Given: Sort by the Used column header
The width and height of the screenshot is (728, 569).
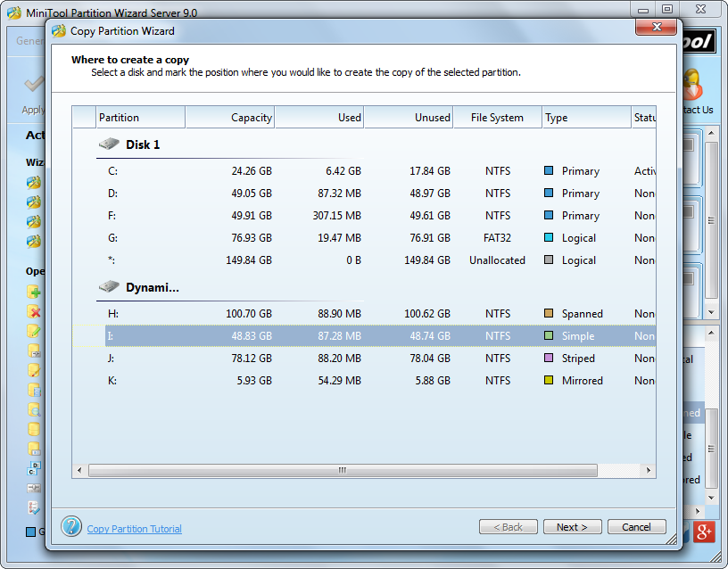Looking at the screenshot, I should pos(319,118).
